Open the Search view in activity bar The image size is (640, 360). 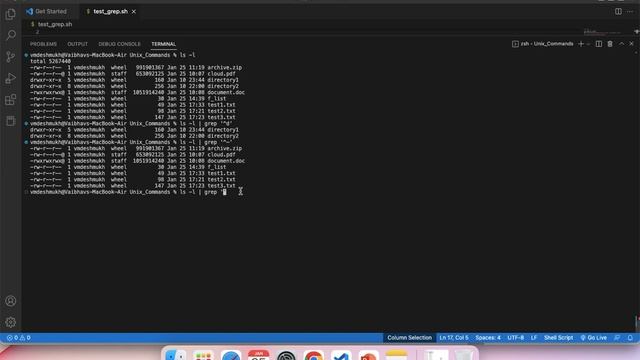click(x=11, y=35)
